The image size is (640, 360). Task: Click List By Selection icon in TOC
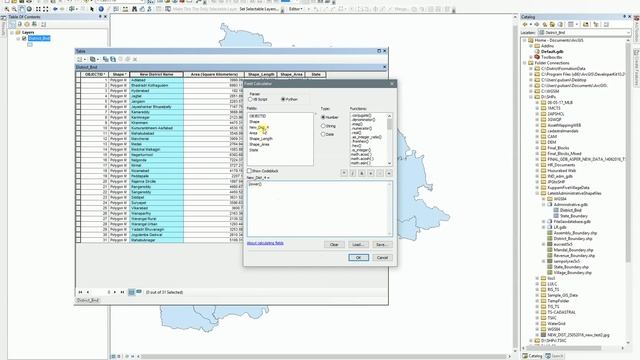pos(34,24)
